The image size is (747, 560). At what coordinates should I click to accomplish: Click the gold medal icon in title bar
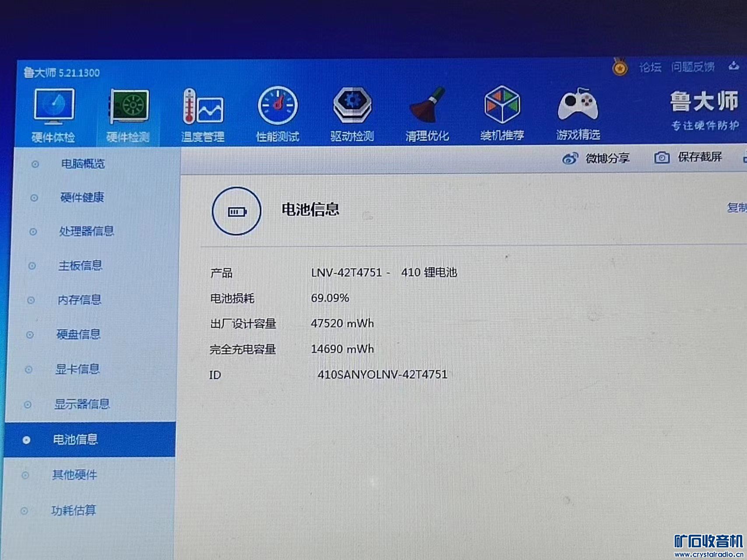(x=620, y=67)
